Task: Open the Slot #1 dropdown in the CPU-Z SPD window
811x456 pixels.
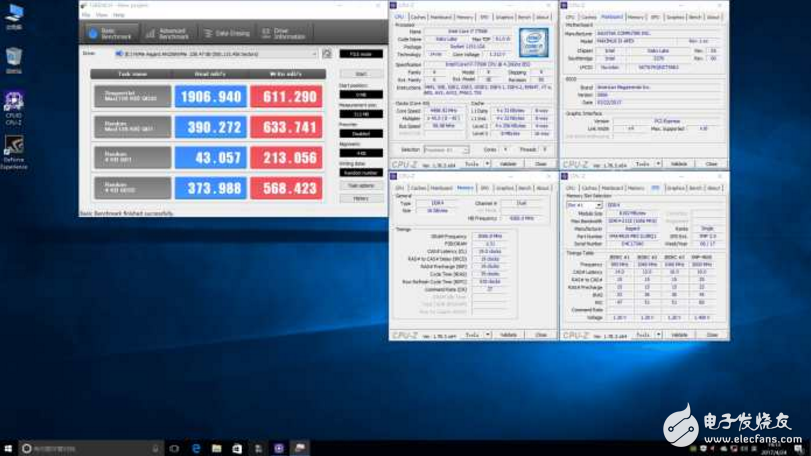Action: click(584, 205)
